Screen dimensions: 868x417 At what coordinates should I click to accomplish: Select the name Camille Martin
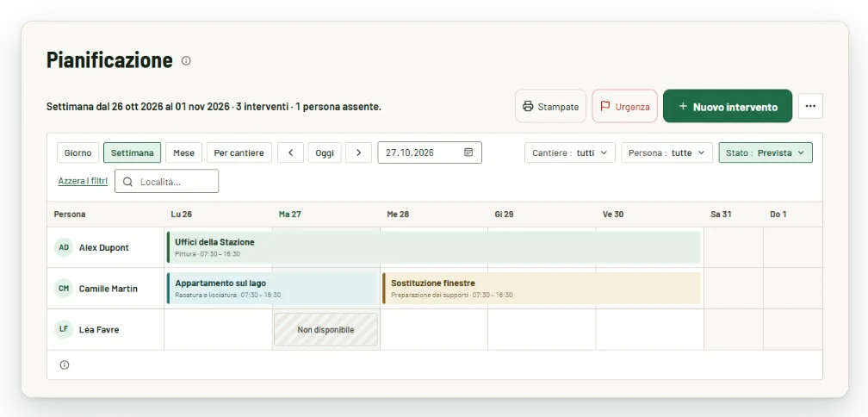coord(108,289)
